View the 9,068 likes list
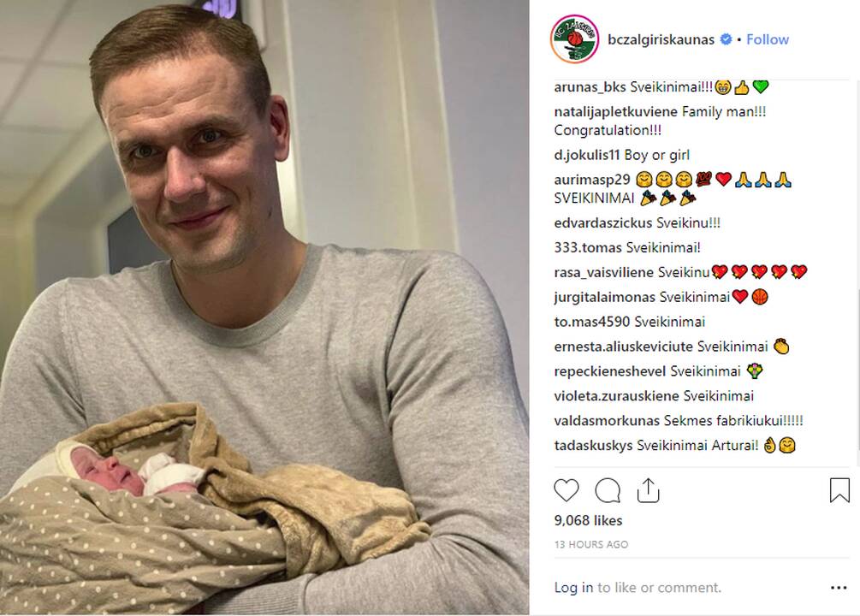Screen dimensions: 860x616 (x=588, y=520)
